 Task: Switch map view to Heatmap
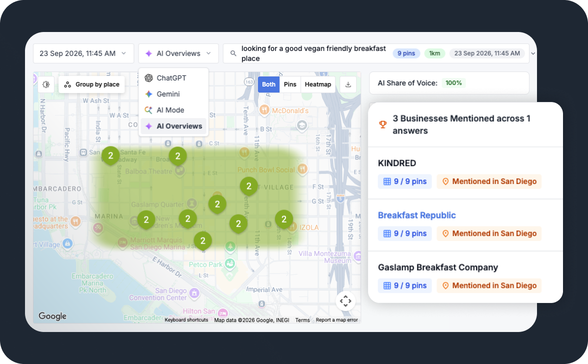tap(318, 84)
